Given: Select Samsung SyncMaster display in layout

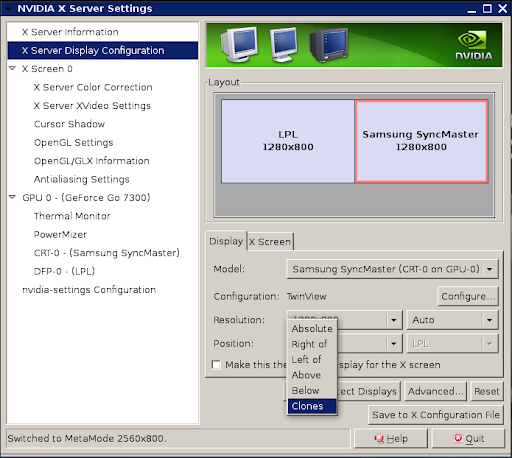Looking at the screenshot, I should (x=421, y=141).
